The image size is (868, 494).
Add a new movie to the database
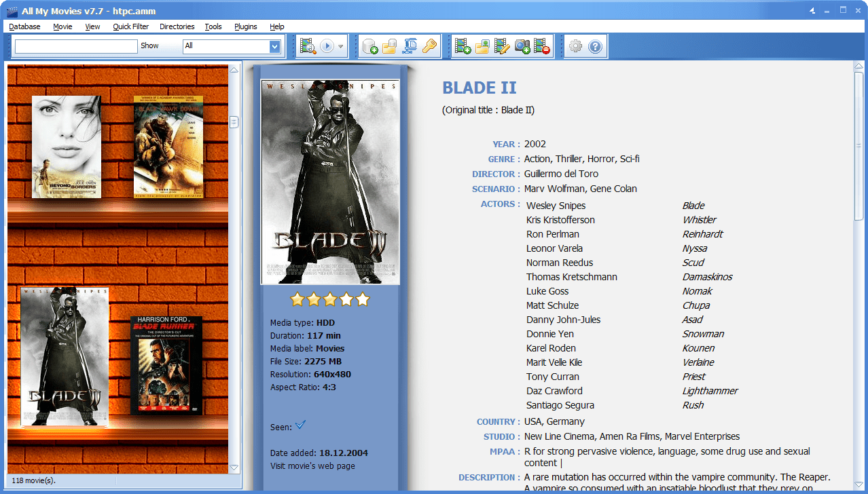[463, 46]
